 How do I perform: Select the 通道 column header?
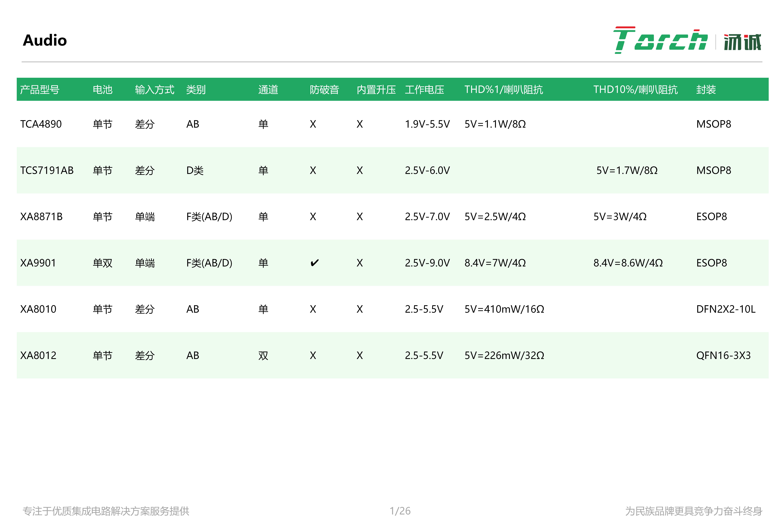coord(268,90)
